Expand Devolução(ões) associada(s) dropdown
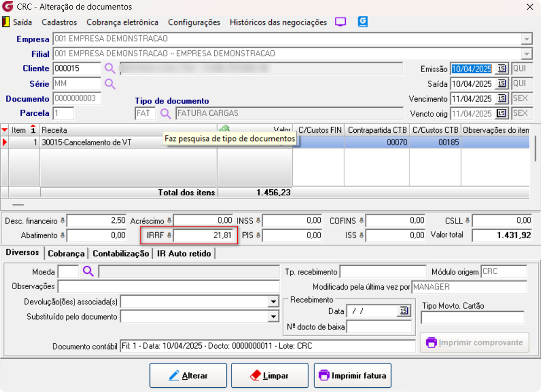The image size is (541, 392). coord(273,302)
